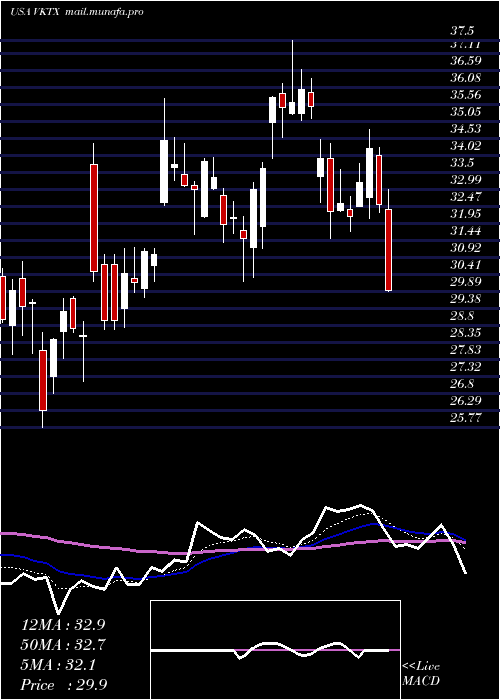This screenshot has width=500, height=700.
Task: Click the 37.5 price axis label
Action: pyautogui.click(x=462, y=31)
